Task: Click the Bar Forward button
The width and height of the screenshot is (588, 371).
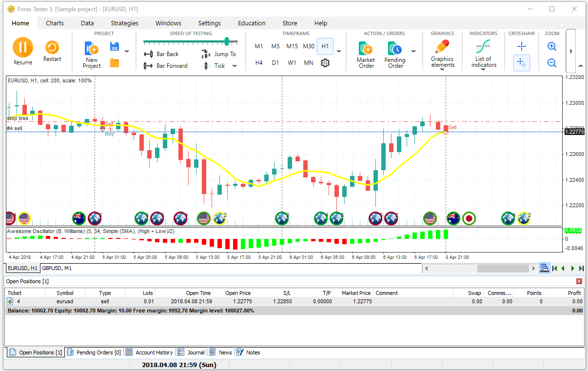Action: pos(166,66)
